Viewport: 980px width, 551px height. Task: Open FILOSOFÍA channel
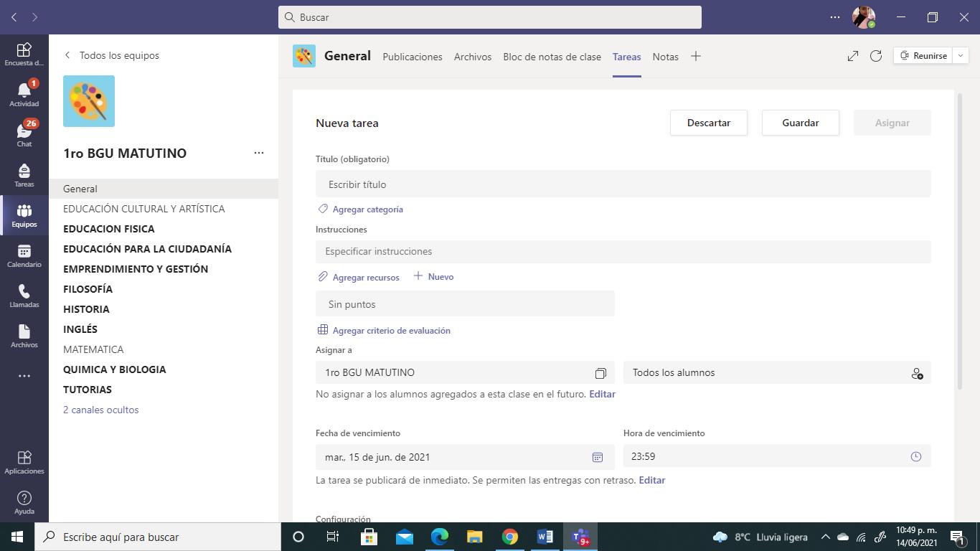click(164, 289)
